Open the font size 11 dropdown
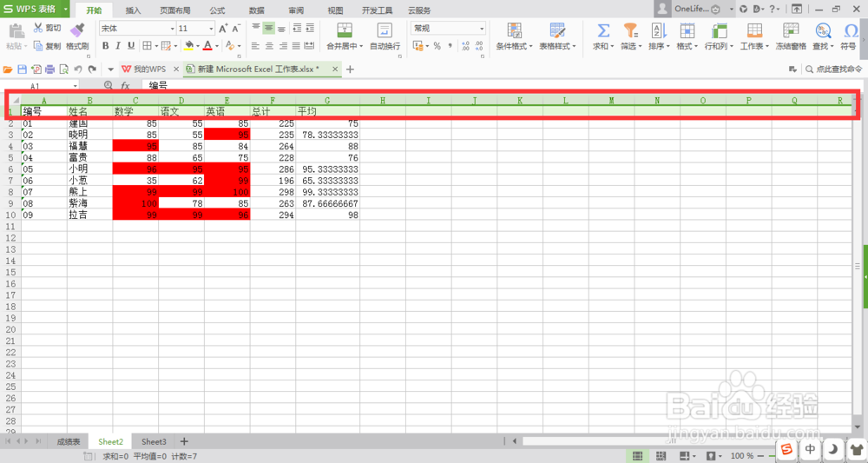868x463 pixels. [211, 29]
